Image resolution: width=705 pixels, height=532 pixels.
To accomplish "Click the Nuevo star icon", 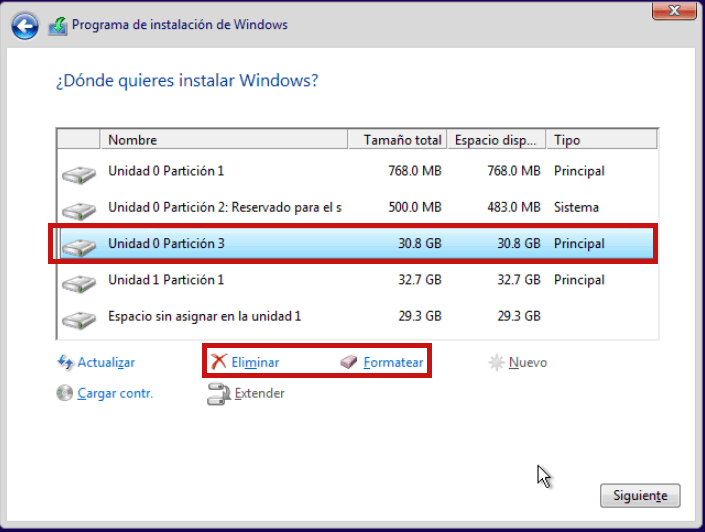I will (496, 362).
